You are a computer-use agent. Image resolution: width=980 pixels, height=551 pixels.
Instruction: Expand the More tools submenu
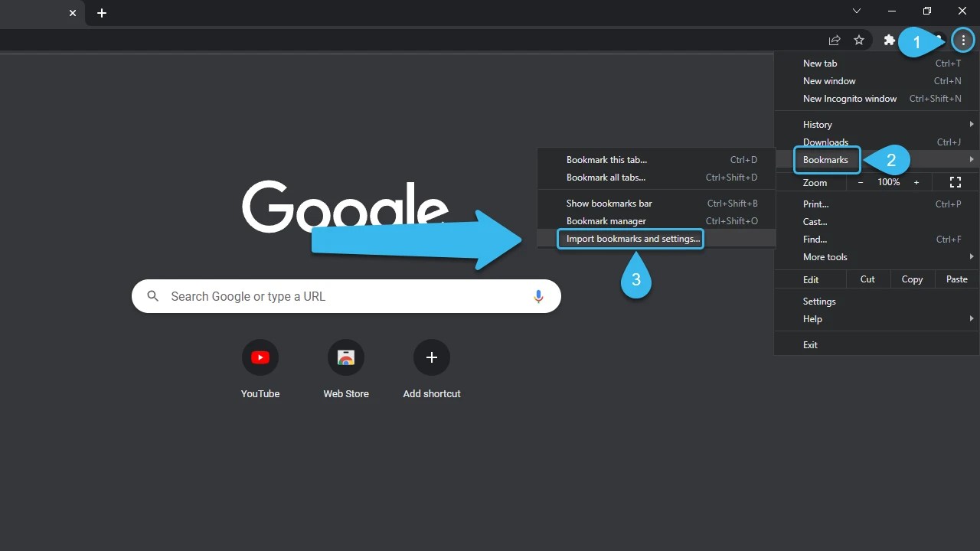pos(825,256)
